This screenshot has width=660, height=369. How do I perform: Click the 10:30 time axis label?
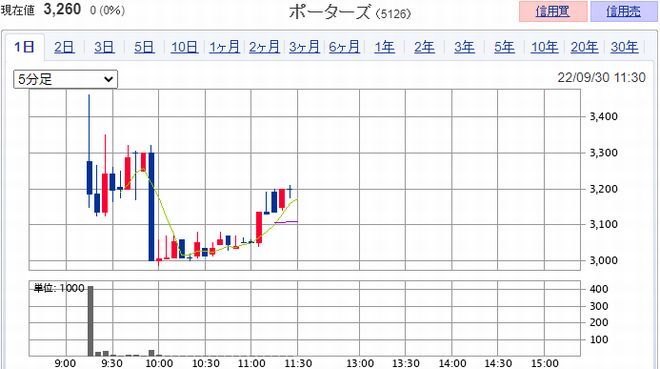[205, 363]
